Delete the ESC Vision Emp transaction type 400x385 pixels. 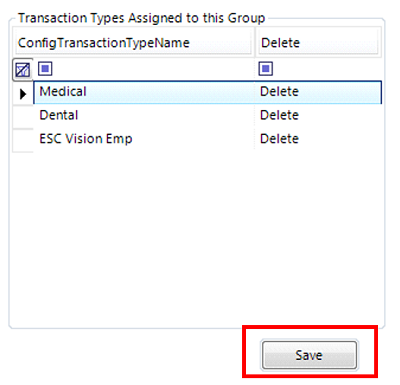pos(279,139)
